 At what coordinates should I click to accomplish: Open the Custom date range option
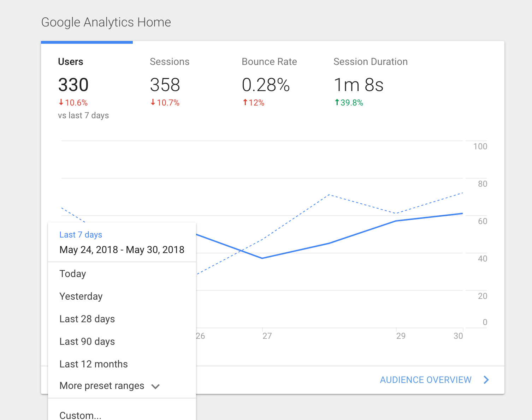[122, 415]
